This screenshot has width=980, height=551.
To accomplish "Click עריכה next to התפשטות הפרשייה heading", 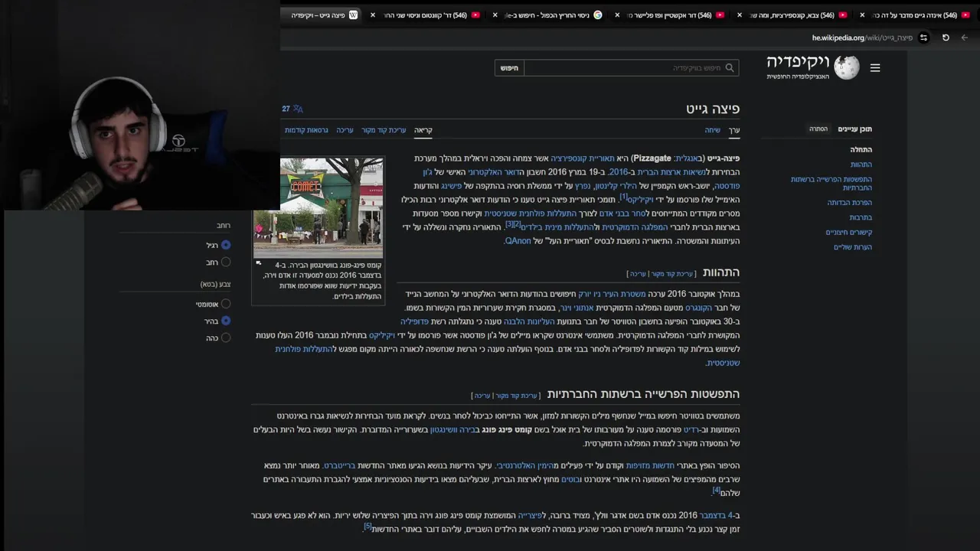I will pyautogui.click(x=482, y=396).
